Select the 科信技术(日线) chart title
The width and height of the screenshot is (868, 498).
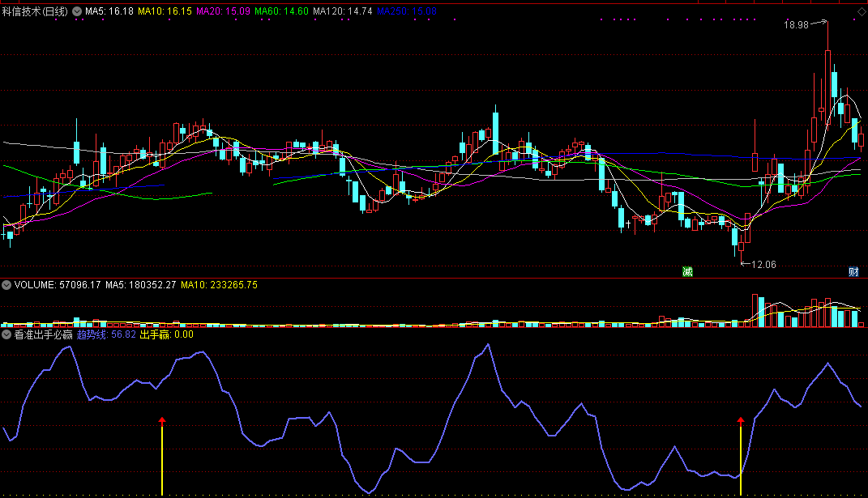[x=35, y=11]
